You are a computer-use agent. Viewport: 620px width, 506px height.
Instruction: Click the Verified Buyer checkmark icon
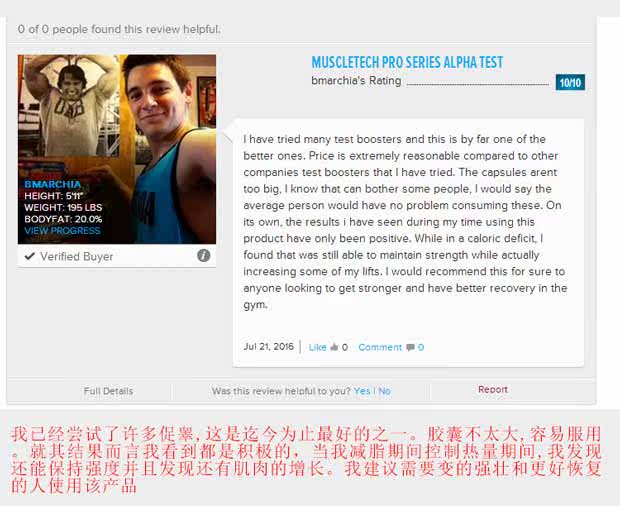coord(30,256)
